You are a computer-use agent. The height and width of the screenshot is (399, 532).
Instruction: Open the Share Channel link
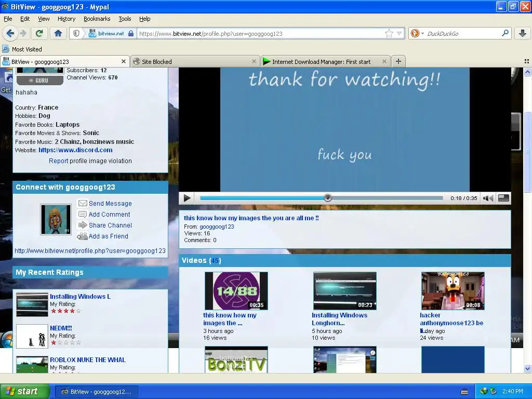point(110,225)
